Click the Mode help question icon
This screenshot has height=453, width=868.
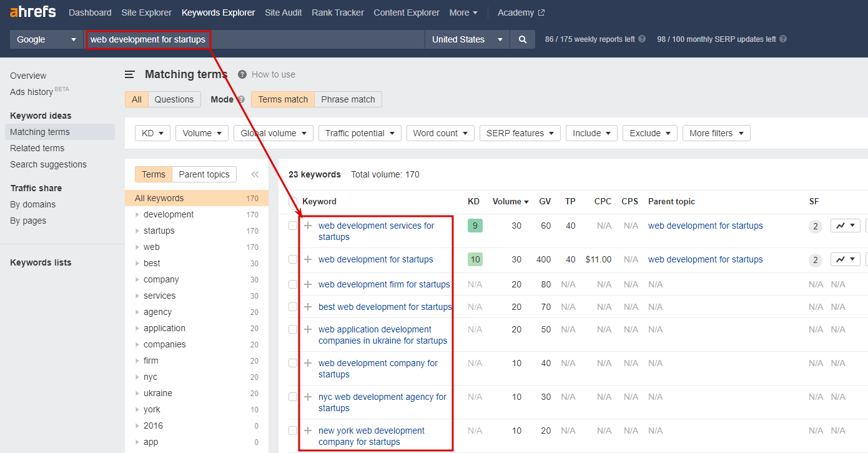[241, 99]
